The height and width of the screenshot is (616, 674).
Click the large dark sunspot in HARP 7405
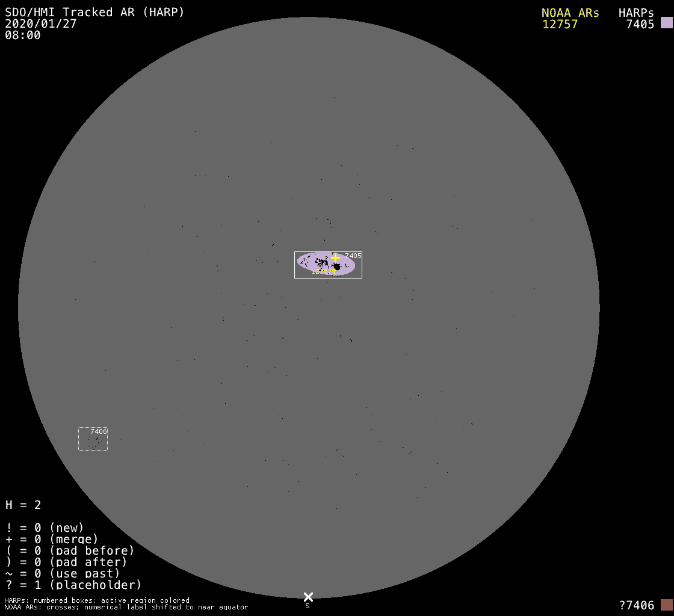coord(337,266)
